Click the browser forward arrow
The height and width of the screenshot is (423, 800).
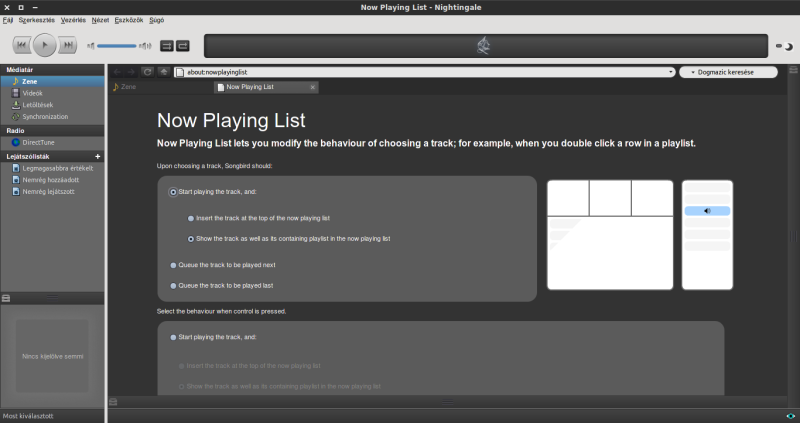click(x=131, y=72)
